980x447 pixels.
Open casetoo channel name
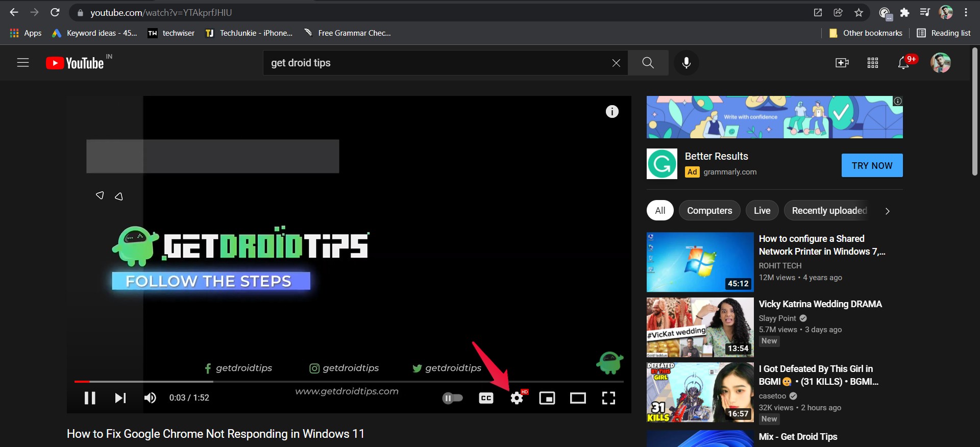click(772, 396)
